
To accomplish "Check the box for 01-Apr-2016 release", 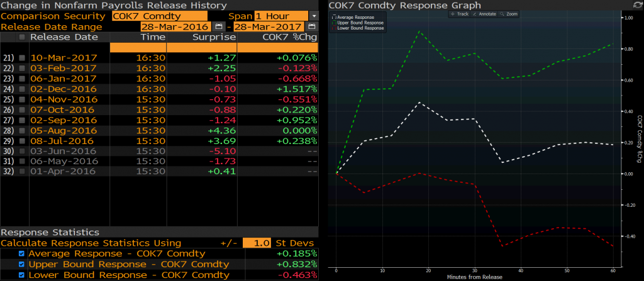I will (22, 172).
